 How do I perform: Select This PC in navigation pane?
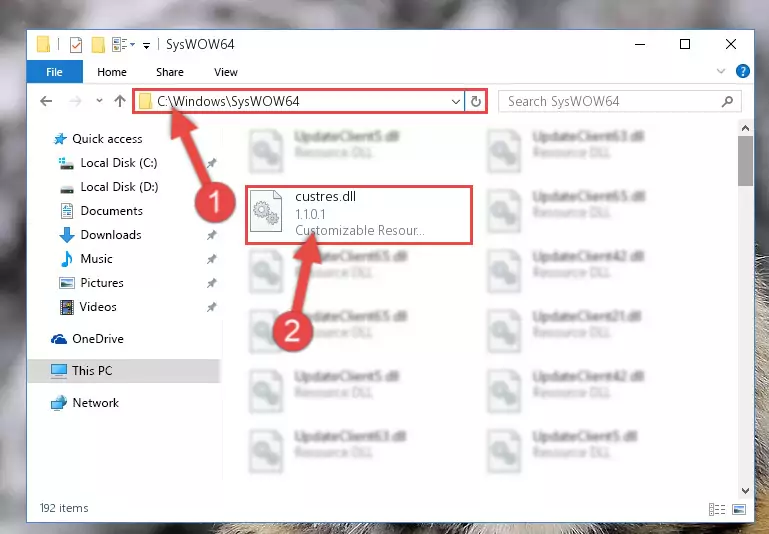(92, 371)
